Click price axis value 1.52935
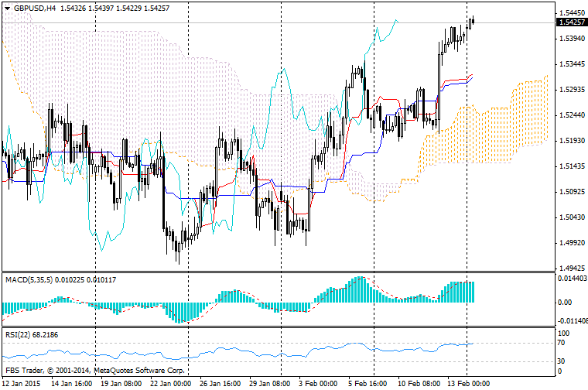The image size is (588, 390). coord(572,90)
